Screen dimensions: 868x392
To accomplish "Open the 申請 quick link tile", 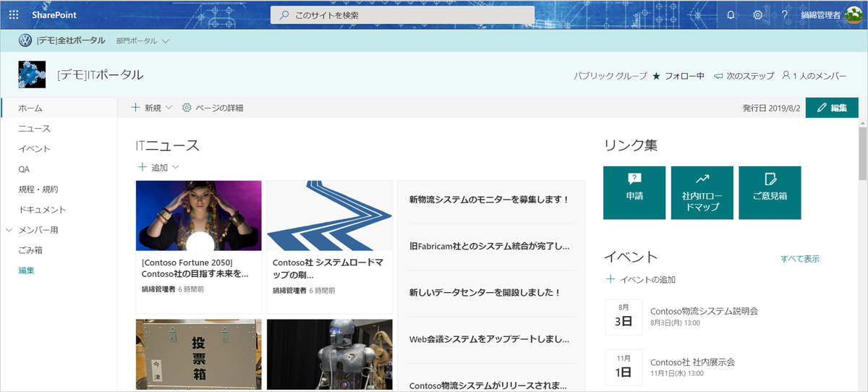I will point(634,192).
